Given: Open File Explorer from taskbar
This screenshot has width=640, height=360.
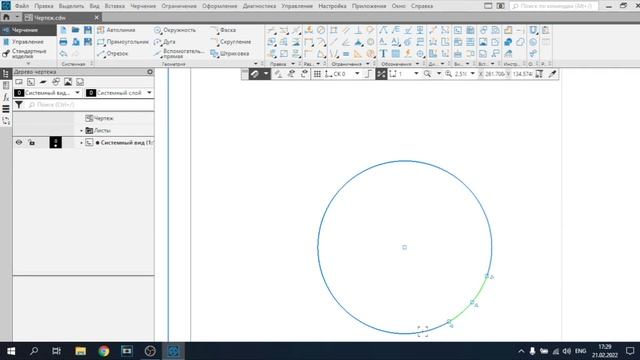Looking at the screenshot, I should pos(80,351).
